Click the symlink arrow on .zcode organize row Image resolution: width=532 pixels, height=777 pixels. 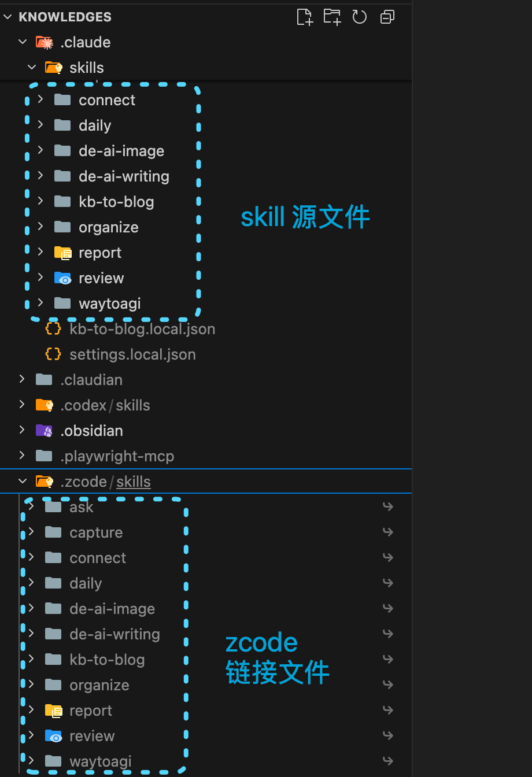(x=388, y=685)
